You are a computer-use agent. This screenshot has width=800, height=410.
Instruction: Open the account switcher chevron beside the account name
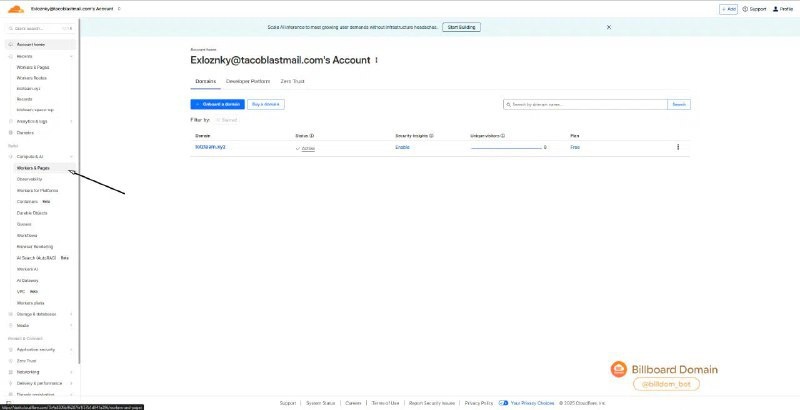click(x=119, y=9)
